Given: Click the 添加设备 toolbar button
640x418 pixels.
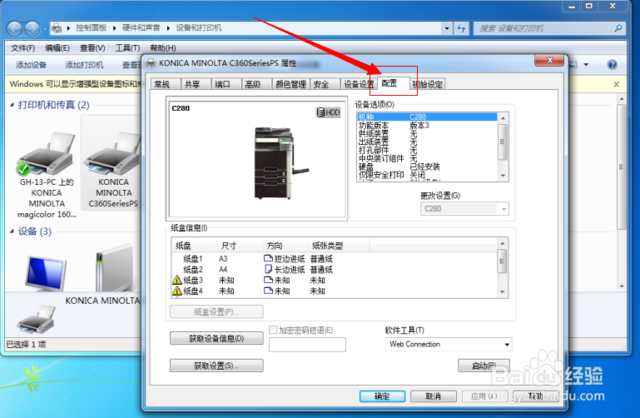Looking at the screenshot, I should 31,64.
